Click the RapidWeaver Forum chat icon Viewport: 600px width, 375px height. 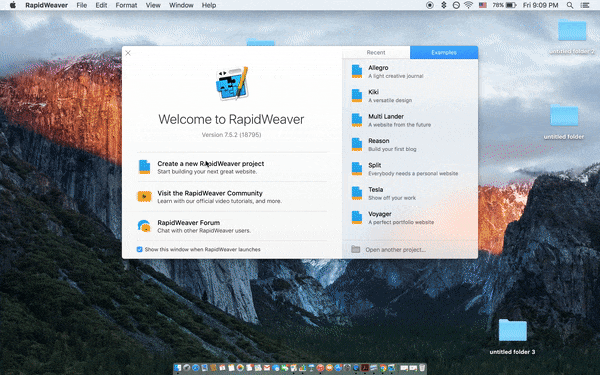[x=144, y=226]
